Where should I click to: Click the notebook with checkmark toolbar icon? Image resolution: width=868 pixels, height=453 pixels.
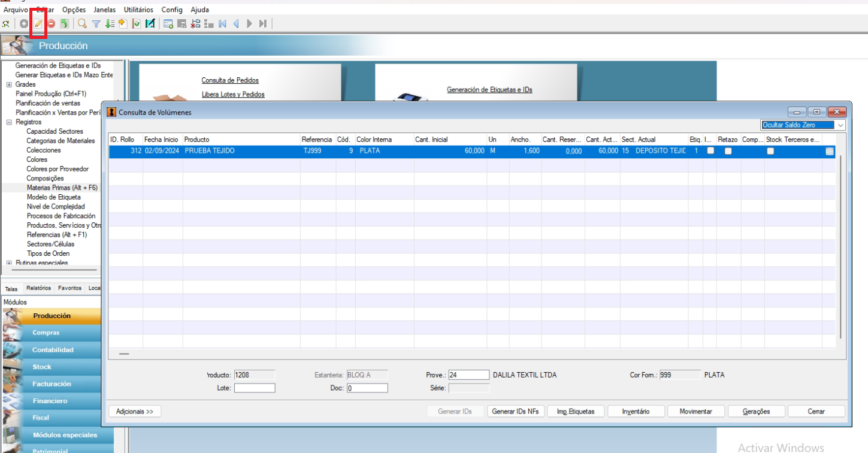136,24
